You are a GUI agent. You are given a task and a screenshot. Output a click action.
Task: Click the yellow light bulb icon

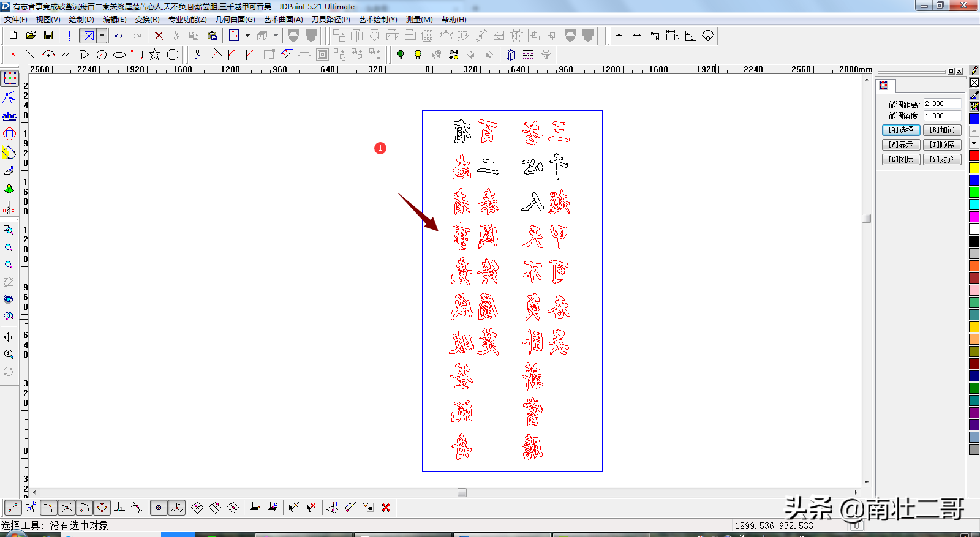pyautogui.click(x=418, y=54)
